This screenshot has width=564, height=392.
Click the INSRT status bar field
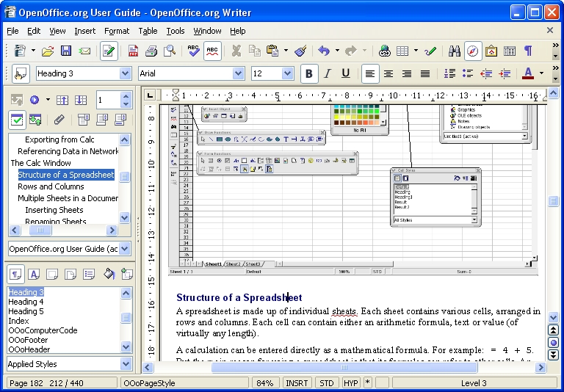[297, 383]
